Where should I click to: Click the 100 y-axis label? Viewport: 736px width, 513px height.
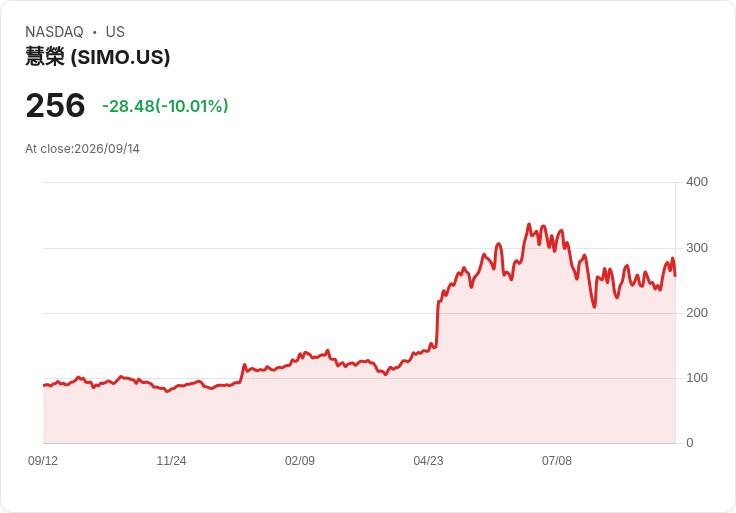[x=697, y=378]
